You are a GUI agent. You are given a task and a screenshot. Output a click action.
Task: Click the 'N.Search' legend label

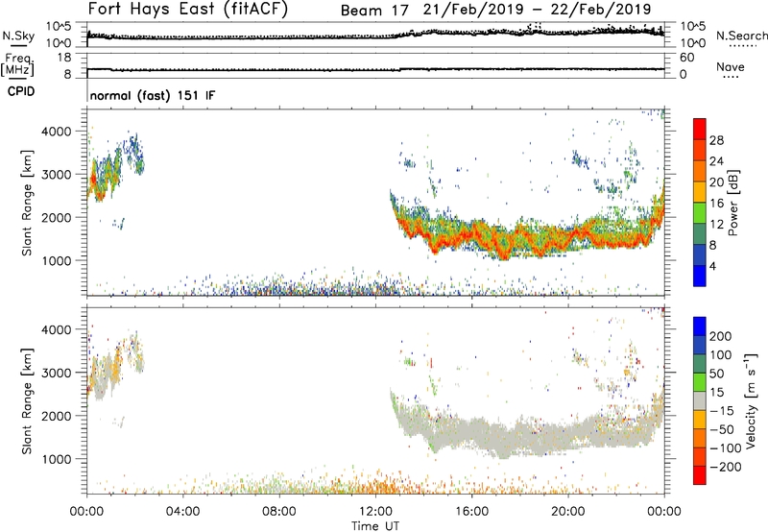tap(741, 36)
